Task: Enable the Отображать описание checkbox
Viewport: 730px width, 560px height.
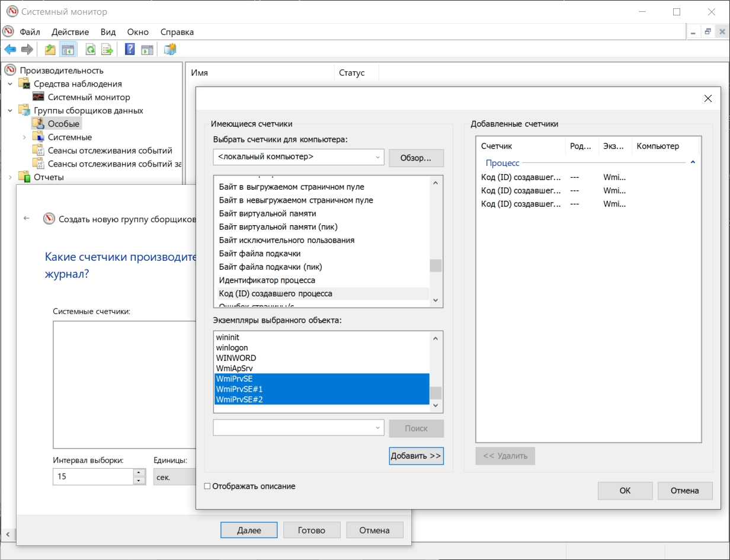Action: tap(207, 486)
